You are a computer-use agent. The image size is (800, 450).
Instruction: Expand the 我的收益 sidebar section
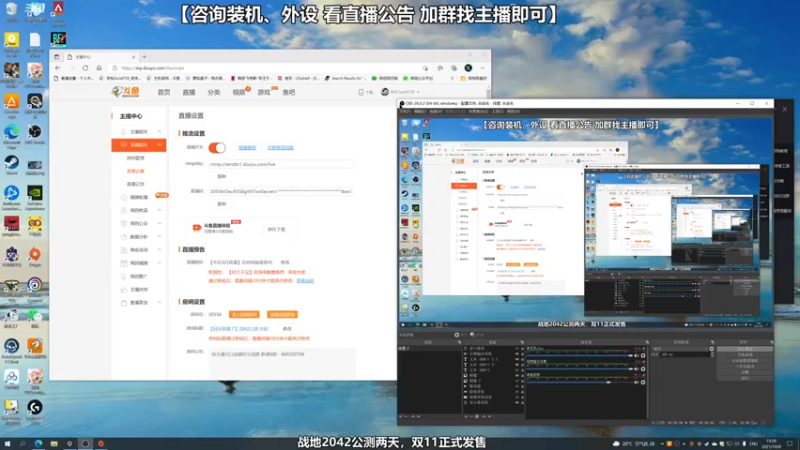click(x=160, y=210)
